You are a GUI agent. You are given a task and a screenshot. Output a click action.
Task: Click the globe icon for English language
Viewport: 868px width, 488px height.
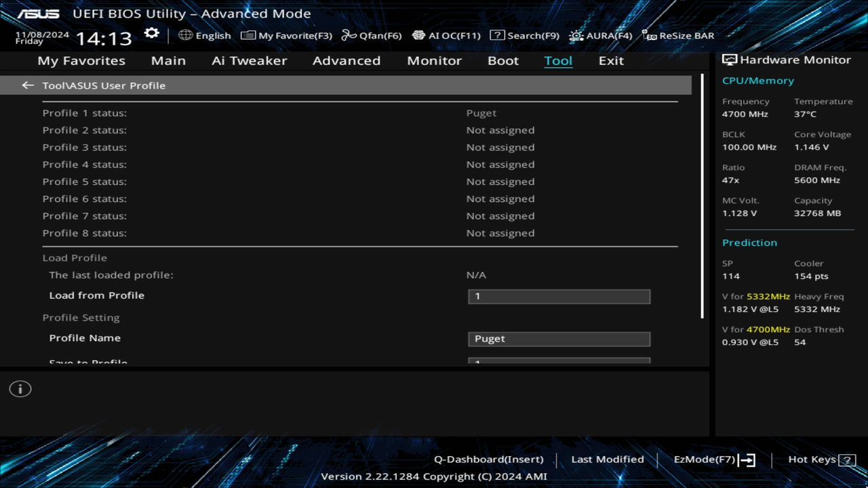point(186,35)
